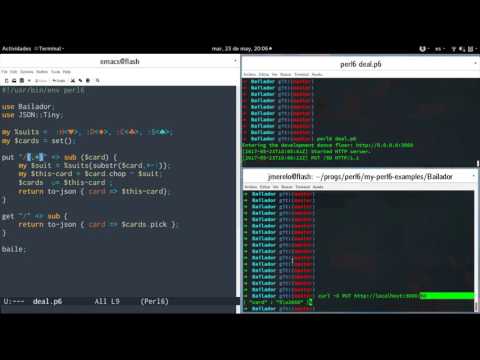Click the 'emacs@flash' window title bar
This screenshot has height=360, width=480.
click(x=119, y=61)
